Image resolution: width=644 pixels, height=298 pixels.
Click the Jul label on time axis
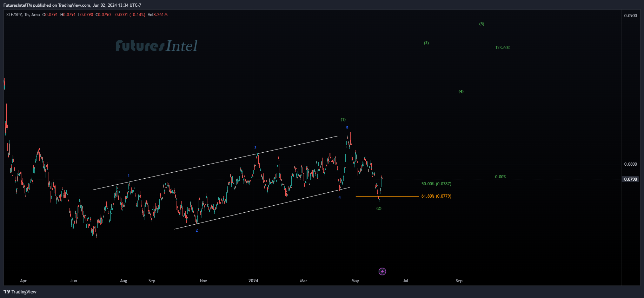coord(405,281)
